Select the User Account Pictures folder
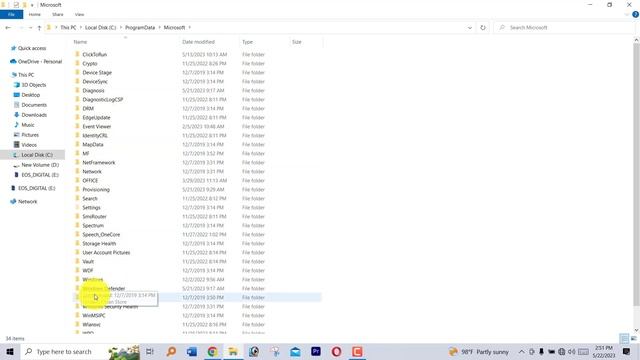The image size is (640, 360). (x=106, y=253)
